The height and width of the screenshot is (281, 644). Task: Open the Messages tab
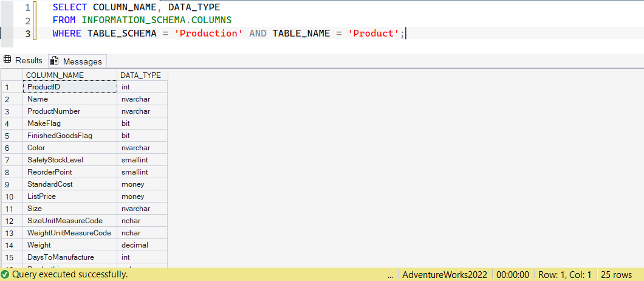(77, 61)
